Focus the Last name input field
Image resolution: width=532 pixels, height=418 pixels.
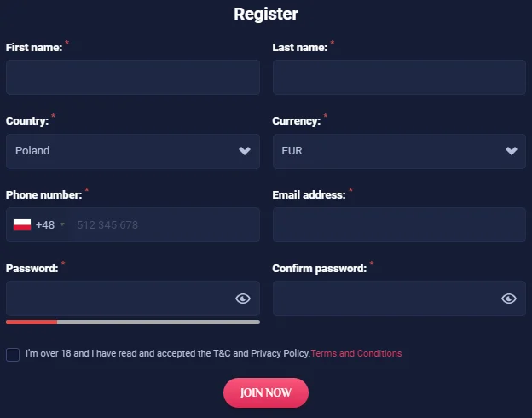click(399, 77)
